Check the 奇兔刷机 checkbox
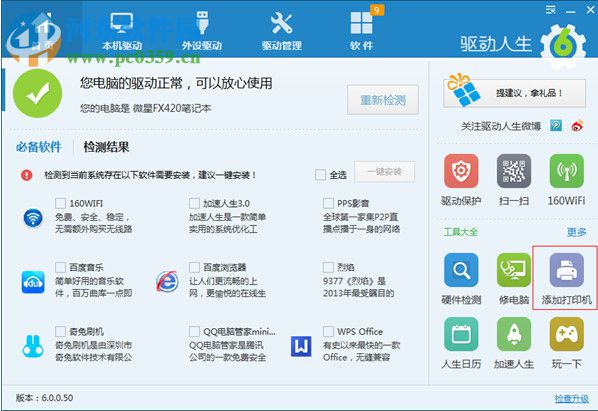This screenshot has width=598, height=411. pyautogui.click(x=60, y=331)
